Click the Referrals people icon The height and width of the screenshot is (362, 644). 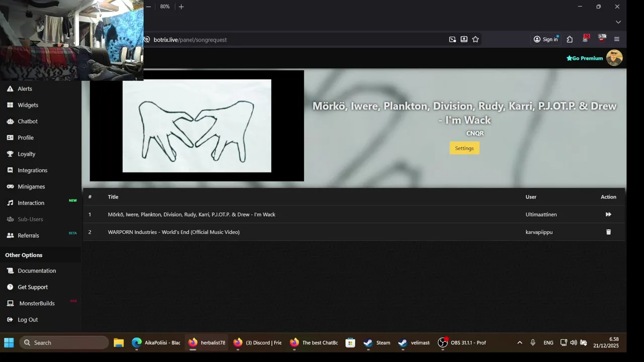click(x=10, y=235)
